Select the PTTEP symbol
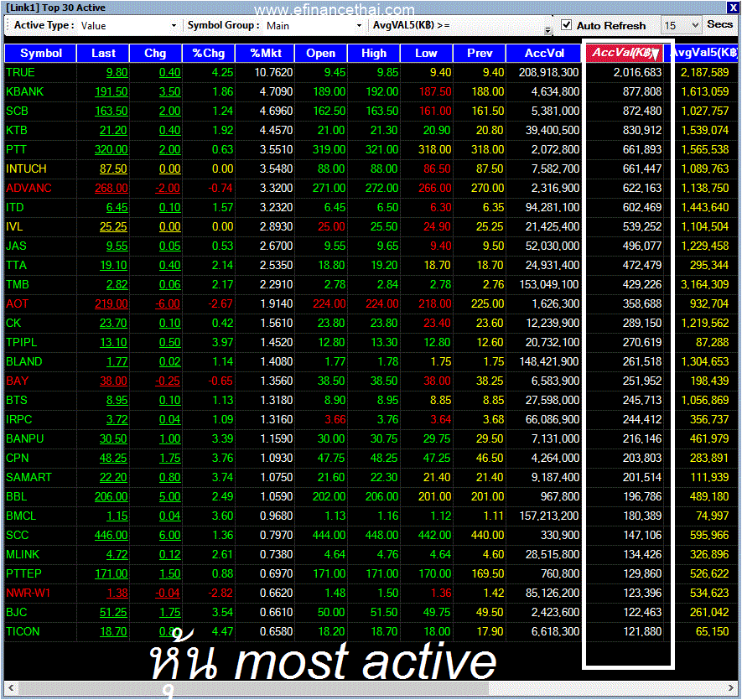 point(23,573)
